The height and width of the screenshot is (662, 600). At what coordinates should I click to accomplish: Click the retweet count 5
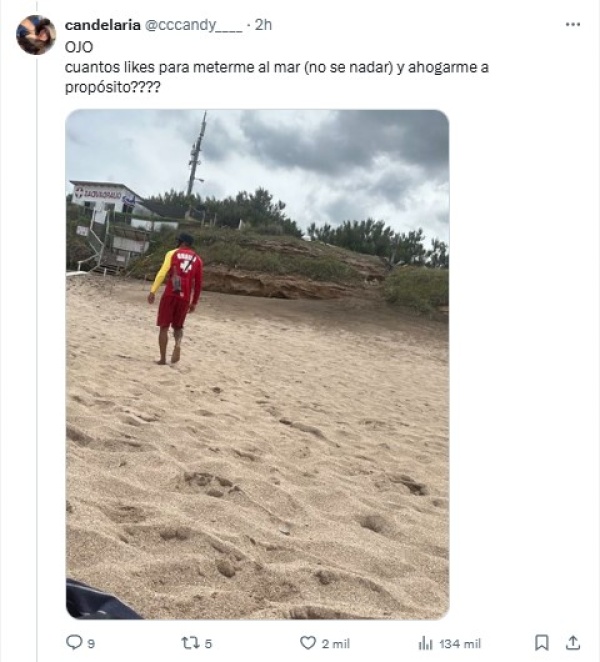(208, 644)
